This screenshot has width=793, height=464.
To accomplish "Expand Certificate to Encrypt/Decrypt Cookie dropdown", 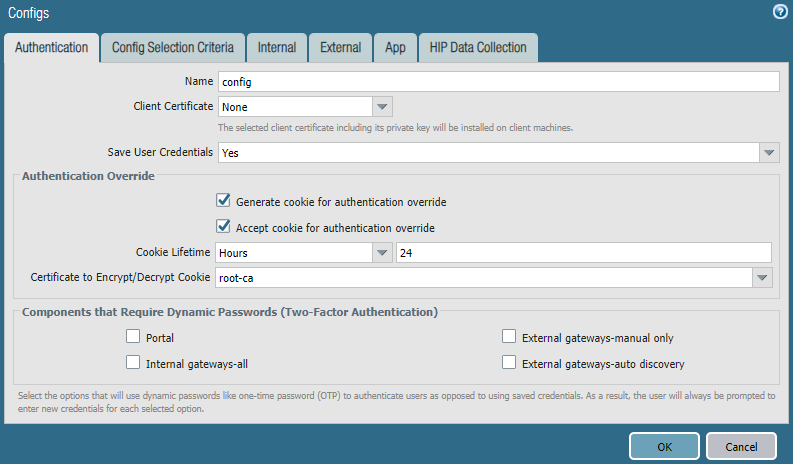I will click(762, 278).
